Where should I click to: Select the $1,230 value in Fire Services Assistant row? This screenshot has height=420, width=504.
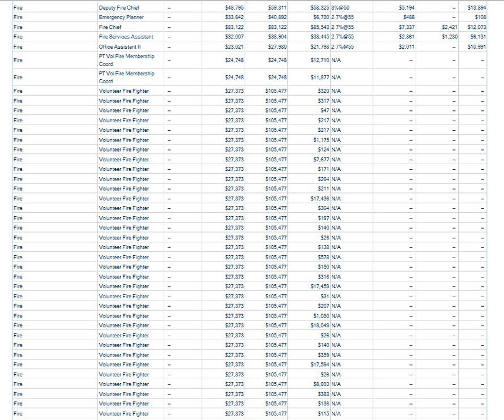point(450,37)
